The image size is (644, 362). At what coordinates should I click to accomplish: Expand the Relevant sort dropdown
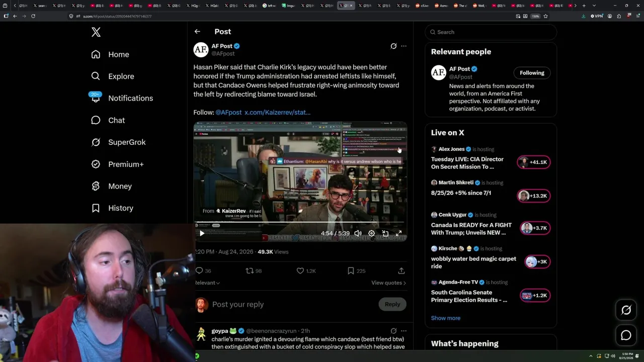click(x=207, y=283)
